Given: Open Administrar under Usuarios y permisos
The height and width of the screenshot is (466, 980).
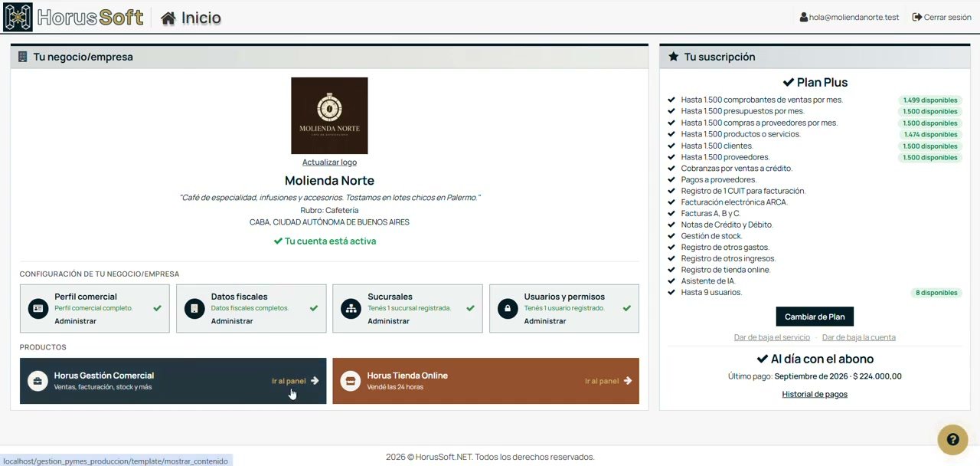Looking at the screenshot, I should (x=545, y=321).
